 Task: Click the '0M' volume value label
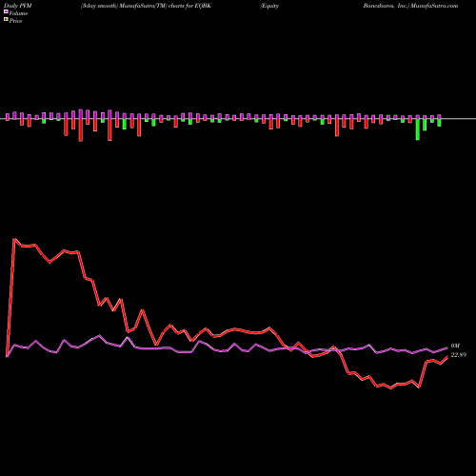(455, 346)
